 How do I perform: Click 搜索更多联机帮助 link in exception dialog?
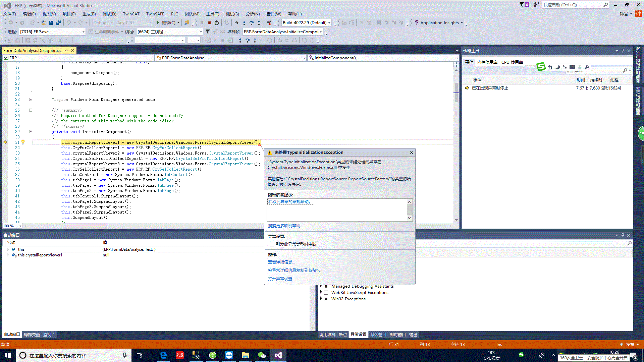point(285,226)
